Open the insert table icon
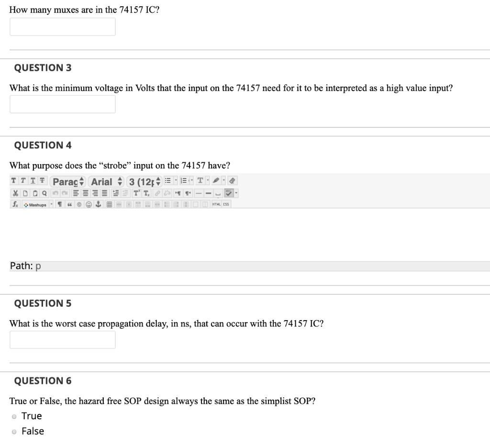This screenshot has height=448, width=490. tap(109, 204)
